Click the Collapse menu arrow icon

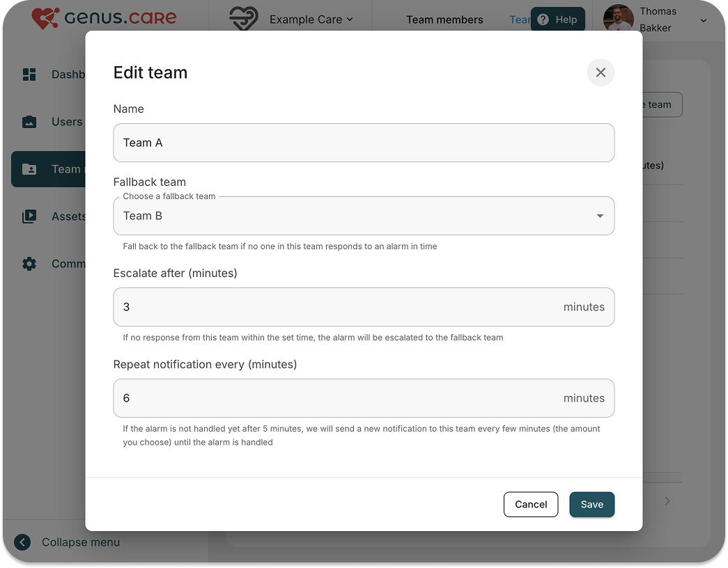[x=22, y=542]
